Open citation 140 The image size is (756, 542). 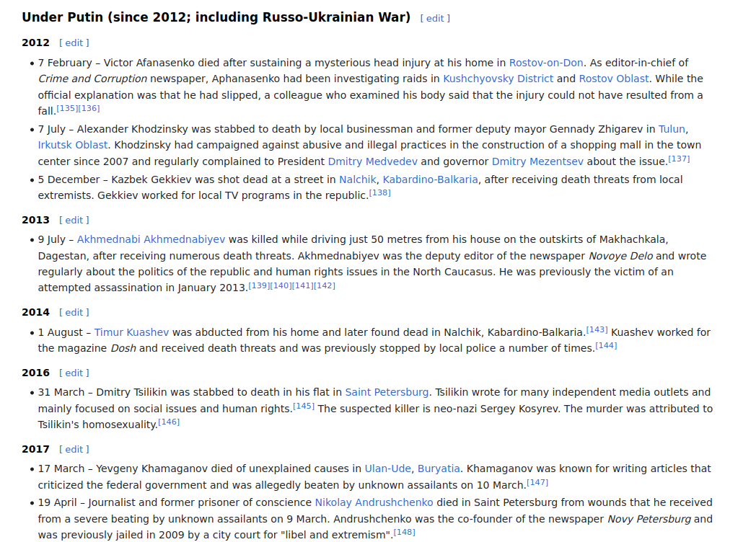point(281,285)
